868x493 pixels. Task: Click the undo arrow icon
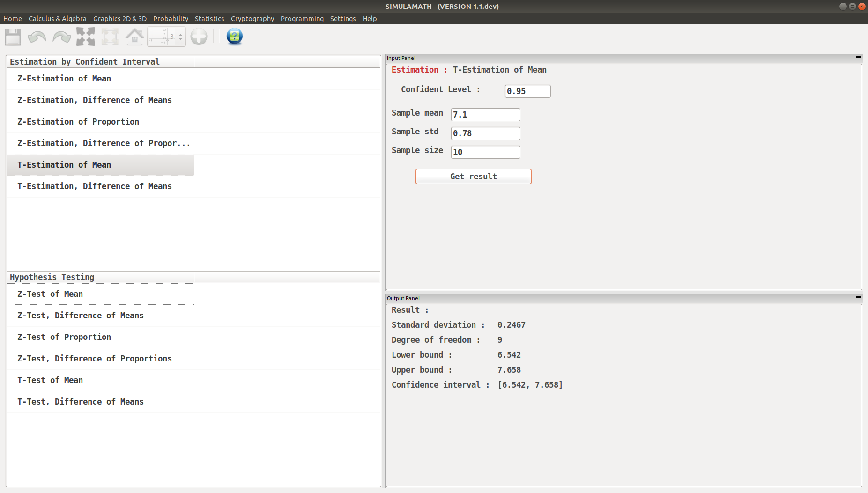[37, 37]
